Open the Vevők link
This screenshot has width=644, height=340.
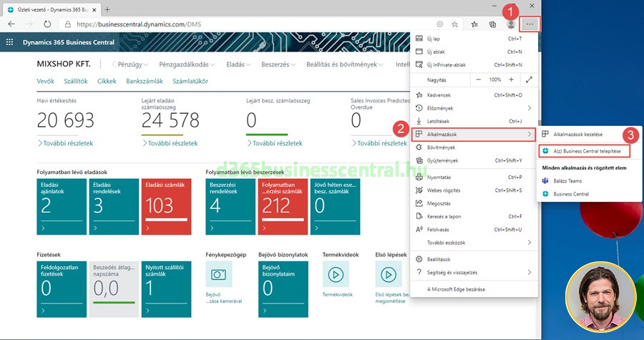coord(45,81)
